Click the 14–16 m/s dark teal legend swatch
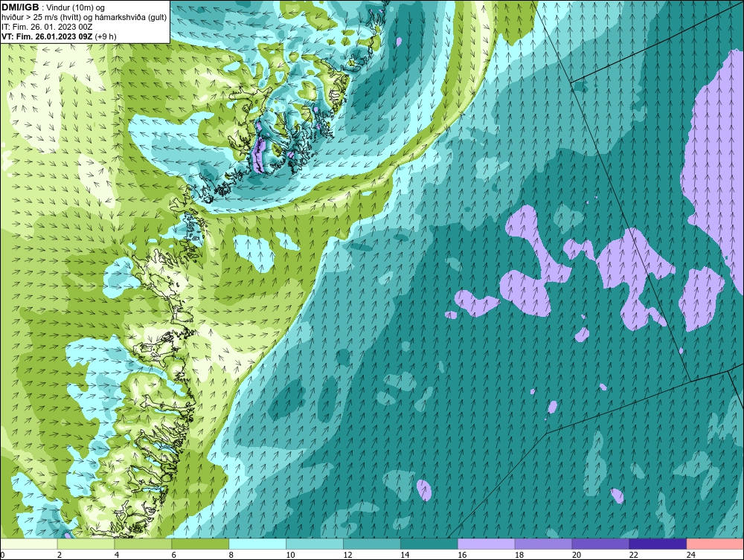Viewport: 744px width, 560px height. (429, 544)
